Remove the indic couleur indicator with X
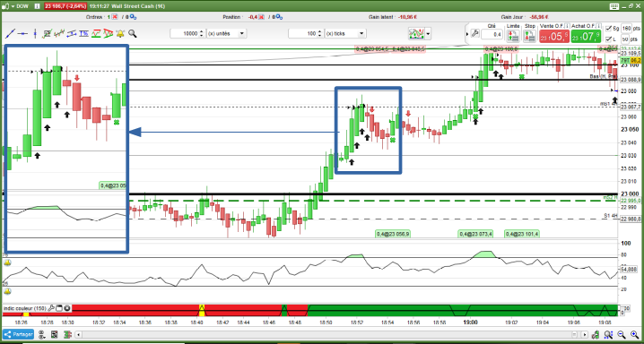The height and width of the screenshot is (344, 644). (67, 308)
